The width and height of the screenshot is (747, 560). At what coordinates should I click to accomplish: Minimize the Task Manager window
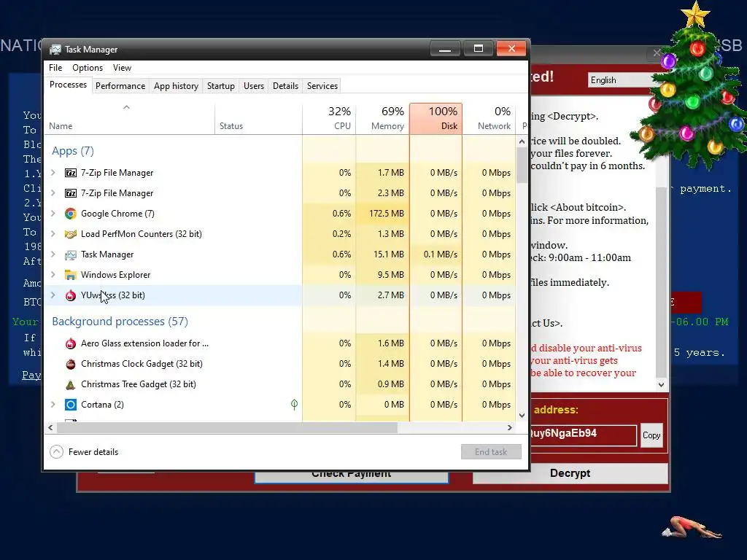445,49
